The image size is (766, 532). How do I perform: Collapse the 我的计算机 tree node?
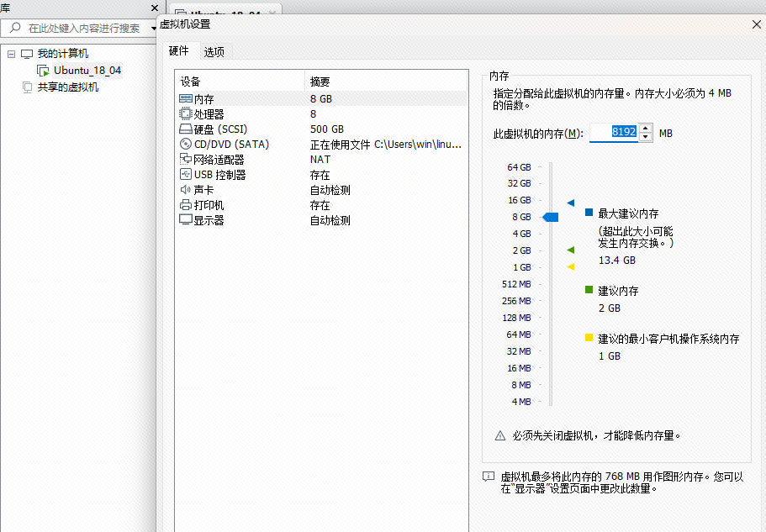(x=11, y=54)
